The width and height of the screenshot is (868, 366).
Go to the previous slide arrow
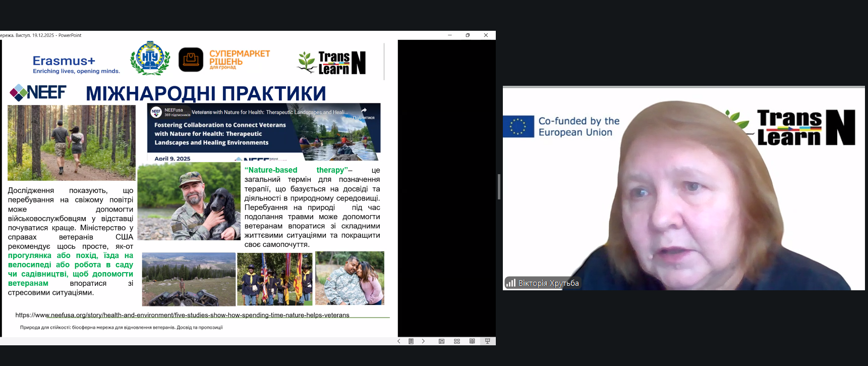(399, 341)
